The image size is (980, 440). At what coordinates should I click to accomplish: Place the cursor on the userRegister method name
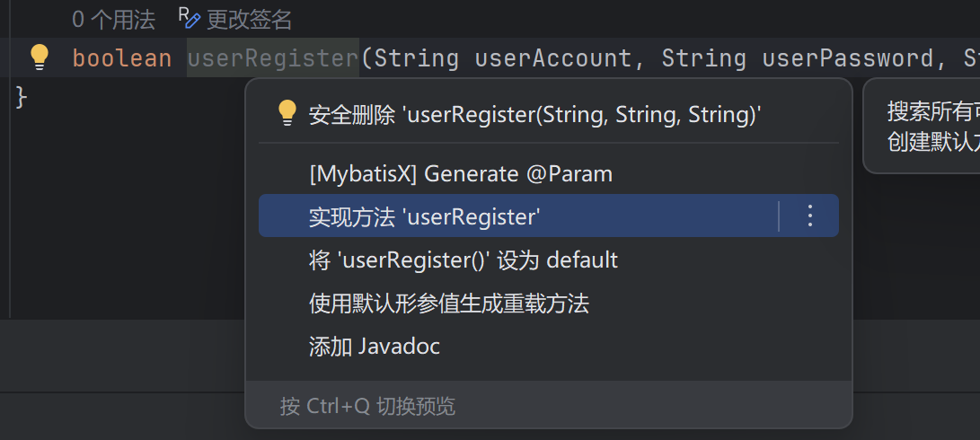click(272, 58)
